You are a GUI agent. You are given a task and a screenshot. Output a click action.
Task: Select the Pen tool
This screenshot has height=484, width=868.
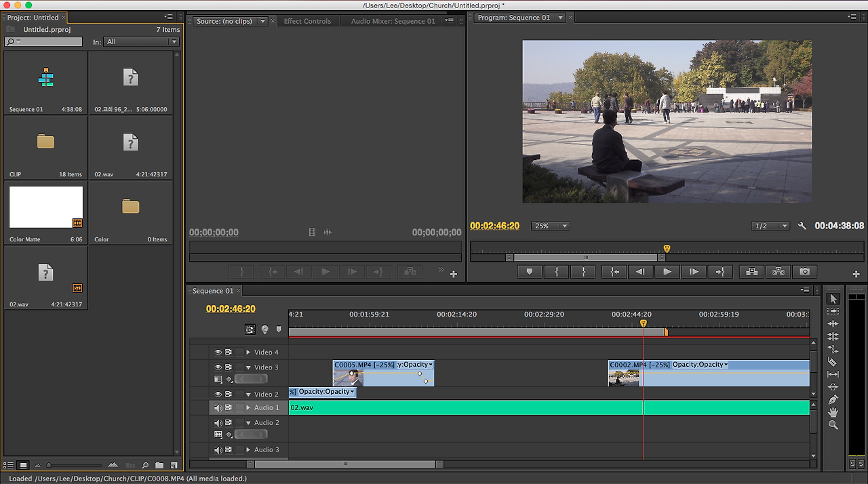click(833, 399)
